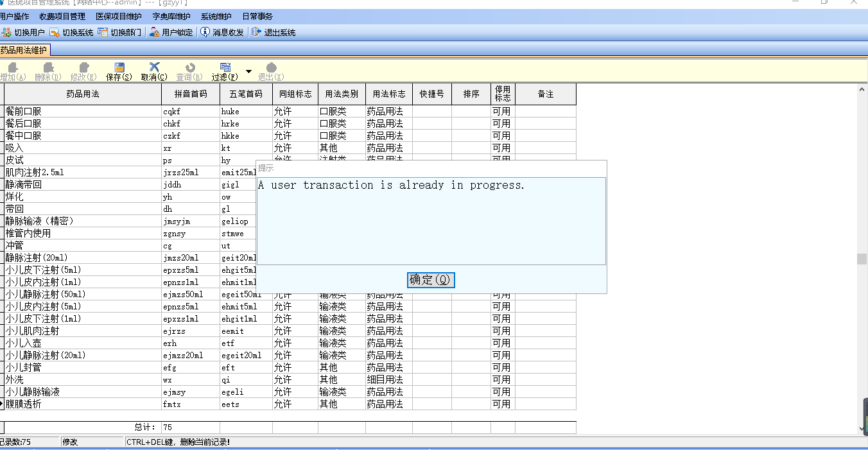The width and height of the screenshot is (868, 450).
Task: Open the 日常事务 menu
Action: coord(257,17)
